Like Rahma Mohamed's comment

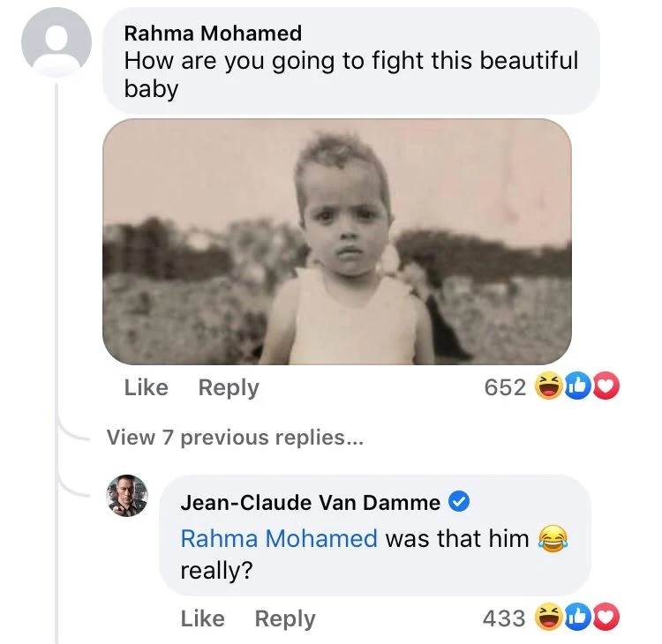(x=146, y=387)
